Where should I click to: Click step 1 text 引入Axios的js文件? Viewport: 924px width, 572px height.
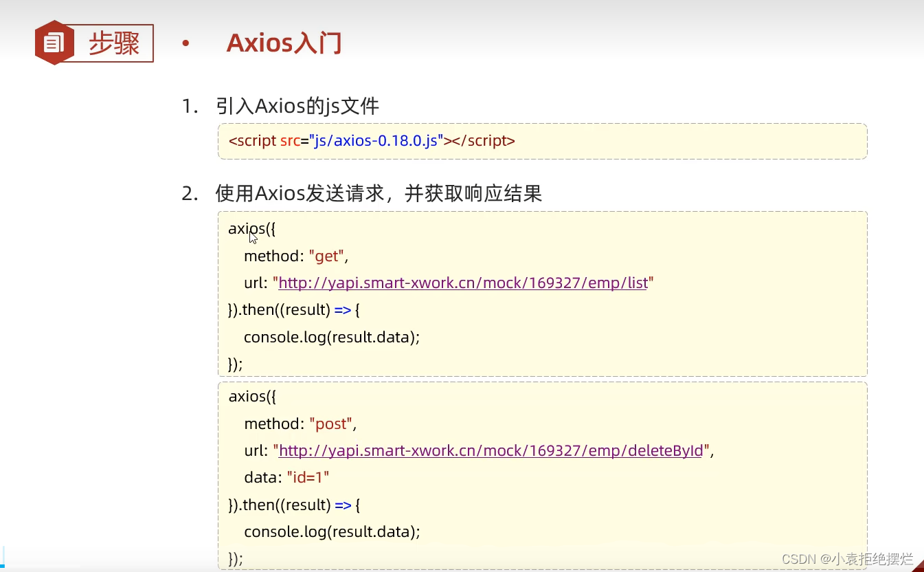297,107
